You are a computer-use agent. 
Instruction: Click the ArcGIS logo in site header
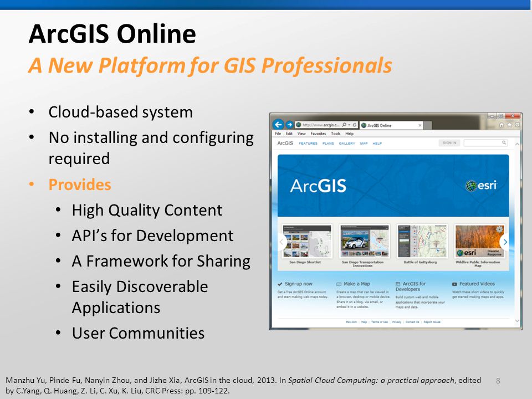coord(285,143)
